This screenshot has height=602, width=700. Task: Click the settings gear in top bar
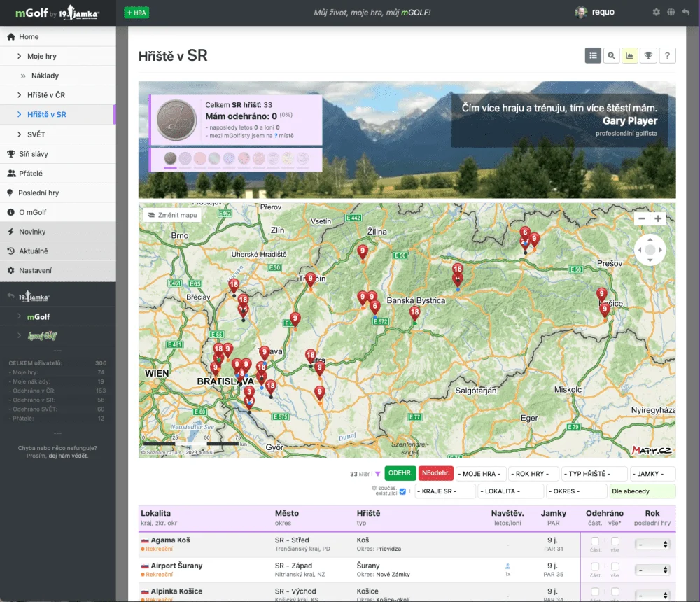click(656, 12)
